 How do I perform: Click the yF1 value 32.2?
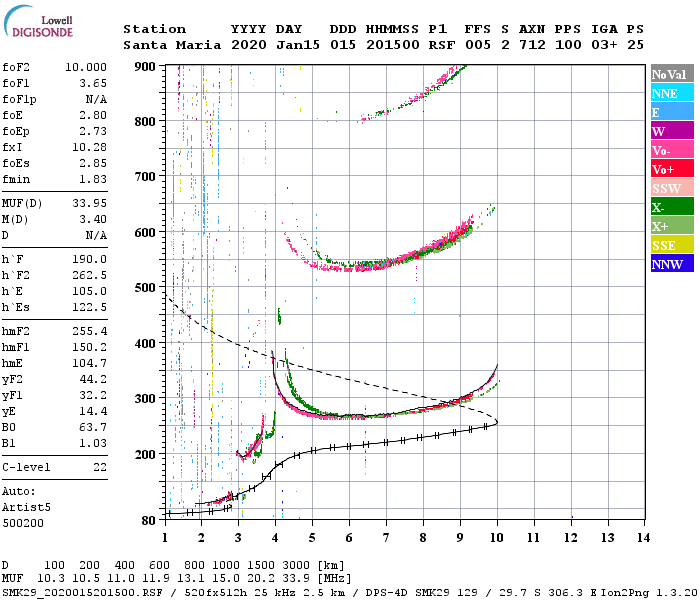[93, 396]
